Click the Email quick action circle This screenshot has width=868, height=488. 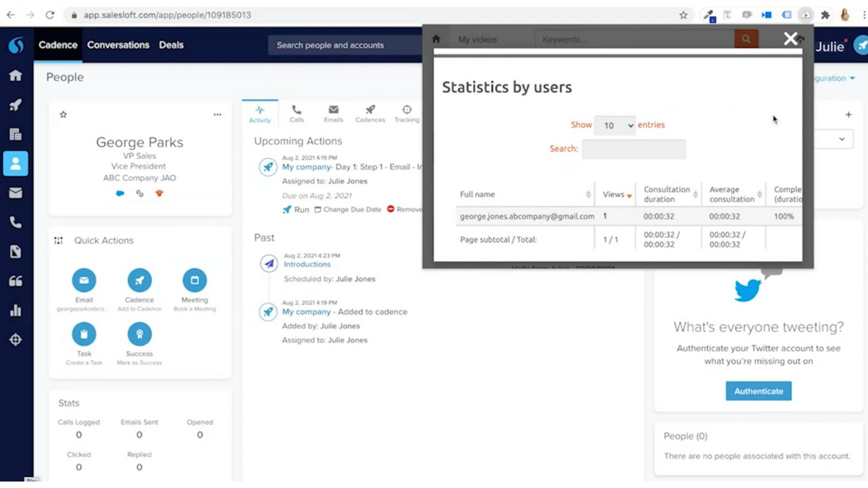click(84, 281)
